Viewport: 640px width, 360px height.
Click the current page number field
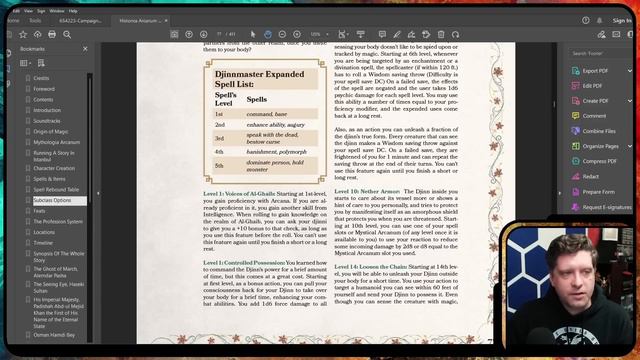pos(219,34)
